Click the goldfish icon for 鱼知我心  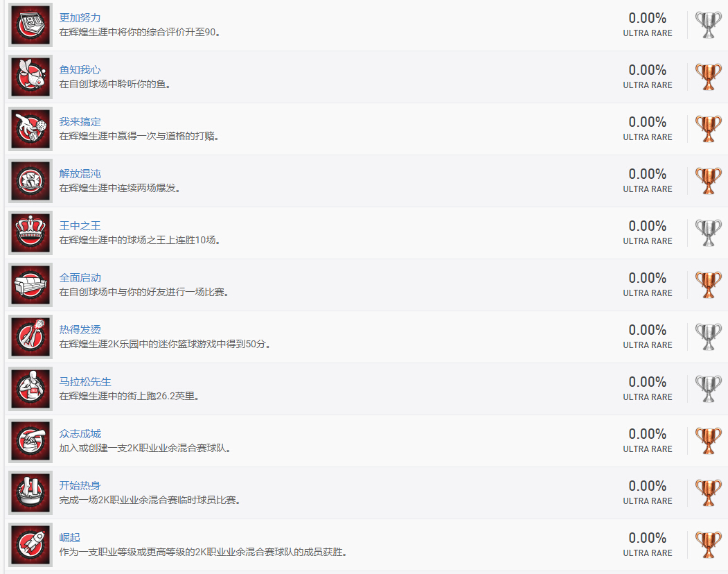click(x=30, y=77)
